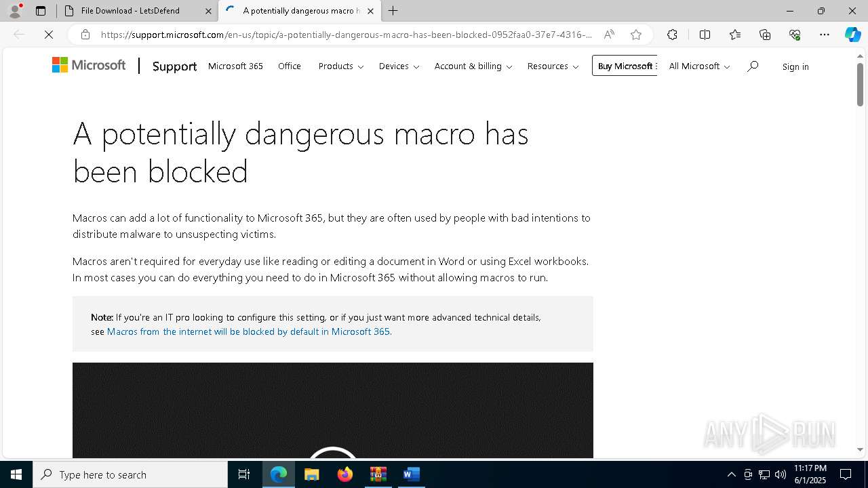Open File Explorer from taskbar
The height and width of the screenshot is (488, 868).
click(x=312, y=474)
